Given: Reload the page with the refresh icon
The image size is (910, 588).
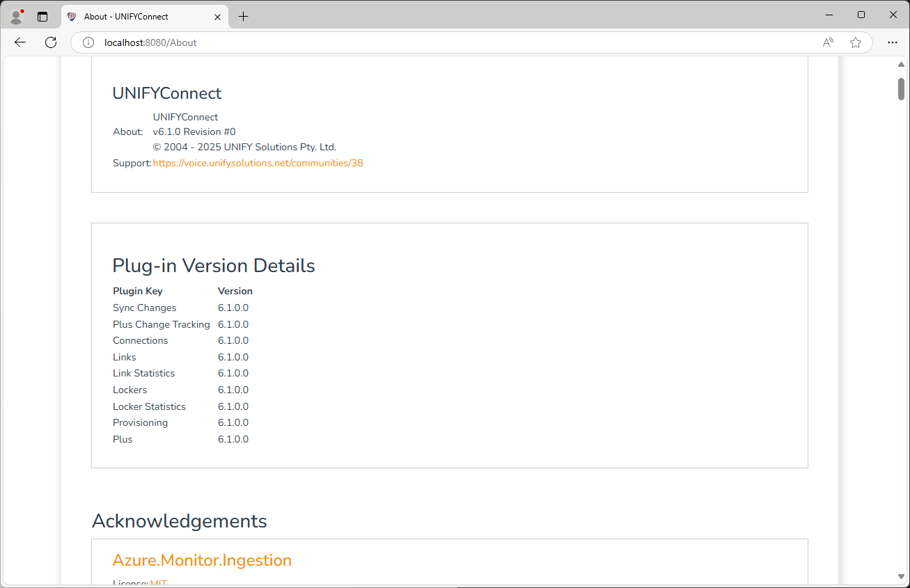Looking at the screenshot, I should [x=51, y=42].
